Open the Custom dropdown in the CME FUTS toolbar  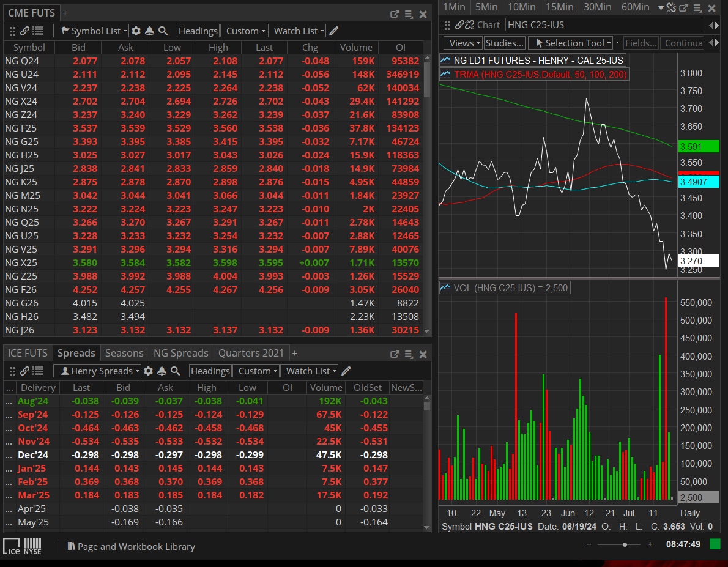[243, 31]
